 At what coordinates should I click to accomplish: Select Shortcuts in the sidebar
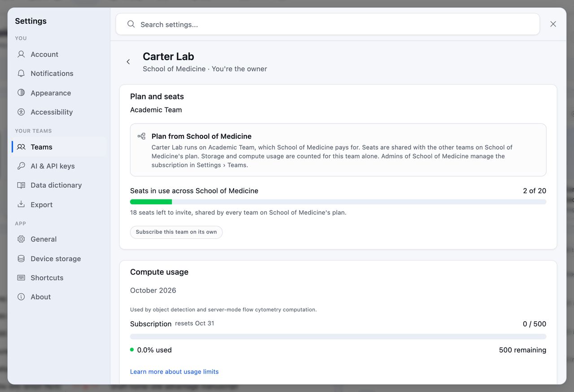coord(59,278)
